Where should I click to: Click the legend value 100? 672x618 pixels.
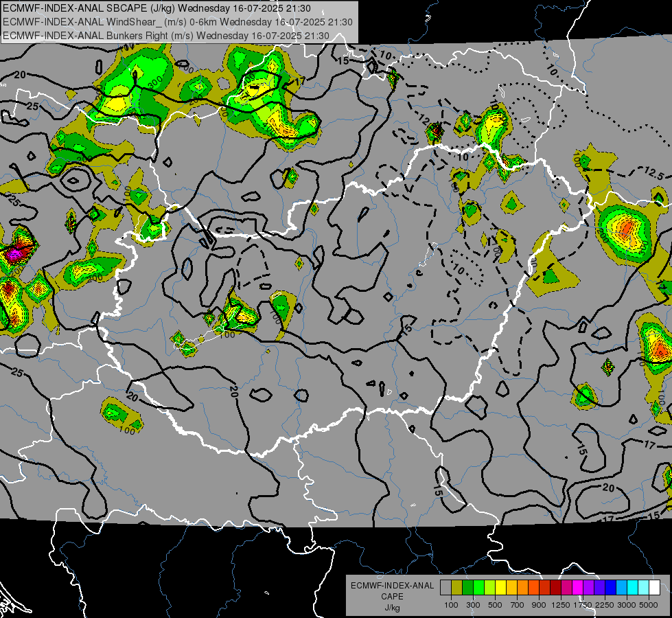[451, 605]
